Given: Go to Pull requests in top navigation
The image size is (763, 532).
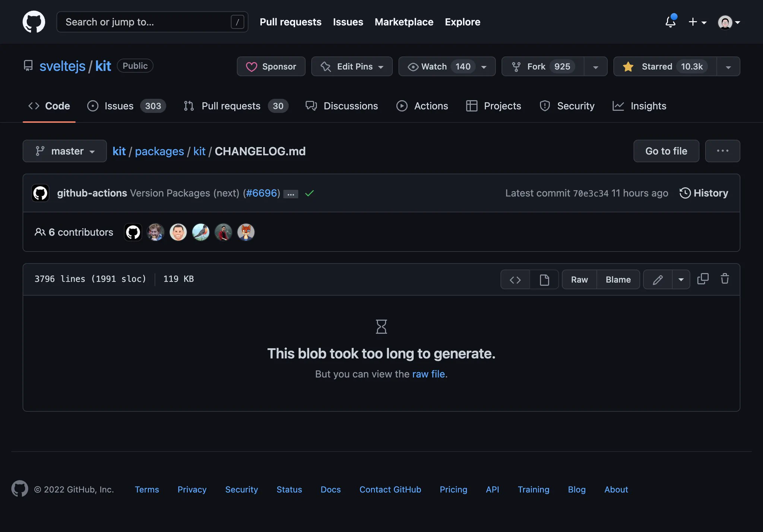Looking at the screenshot, I should click(x=291, y=22).
